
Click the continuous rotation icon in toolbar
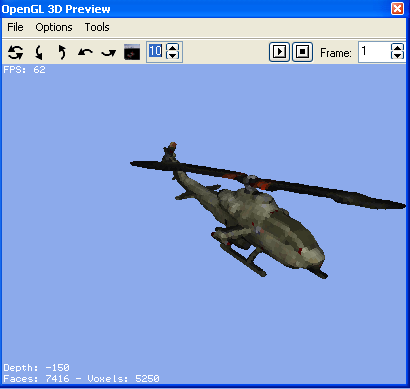[16, 52]
